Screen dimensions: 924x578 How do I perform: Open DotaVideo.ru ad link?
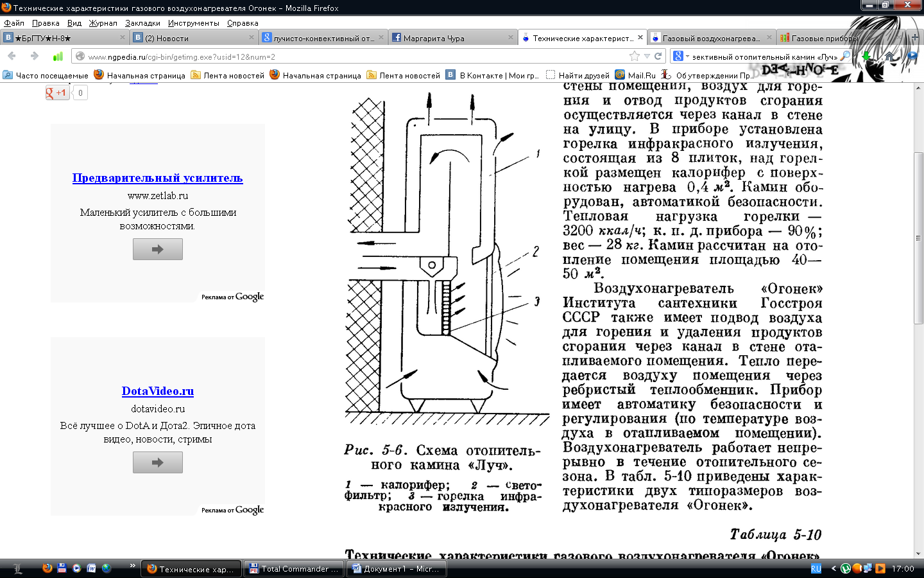[x=158, y=391]
